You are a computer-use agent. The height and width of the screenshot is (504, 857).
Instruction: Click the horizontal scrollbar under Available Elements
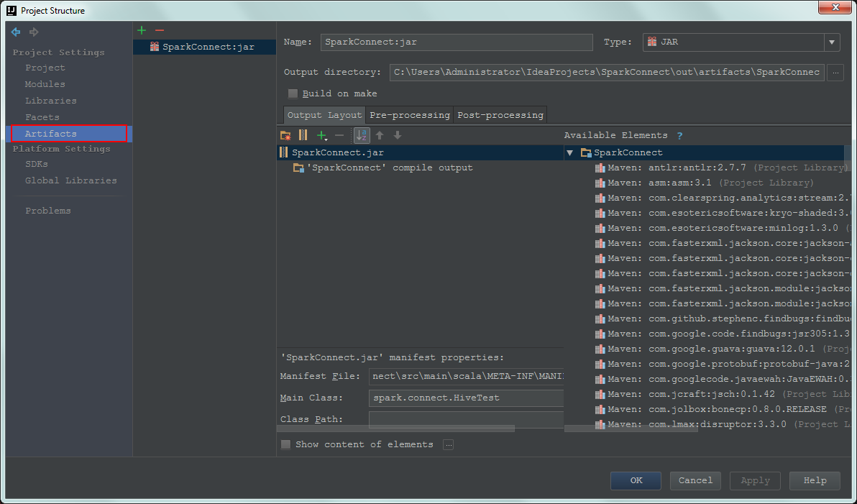[x=631, y=430]
